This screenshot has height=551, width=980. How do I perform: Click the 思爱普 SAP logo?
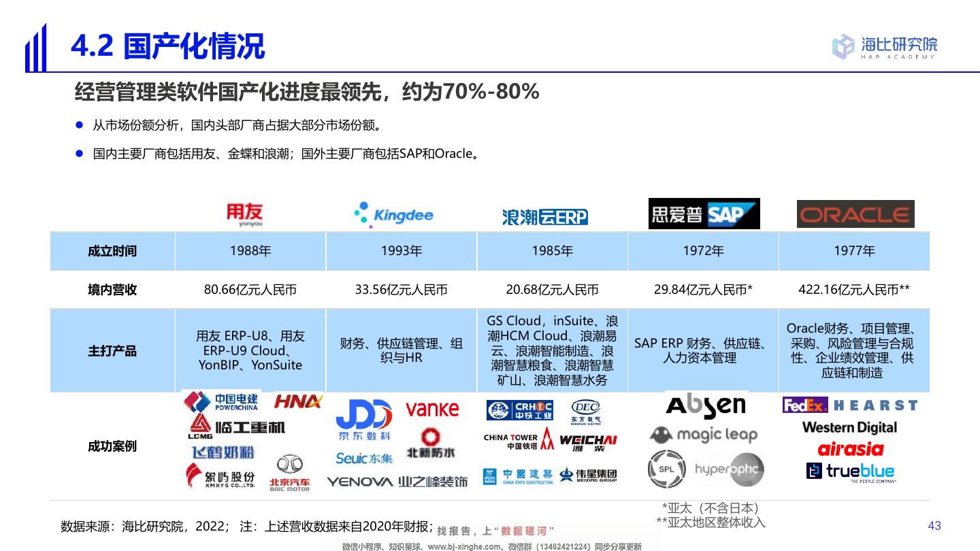(x=704, y=214)
